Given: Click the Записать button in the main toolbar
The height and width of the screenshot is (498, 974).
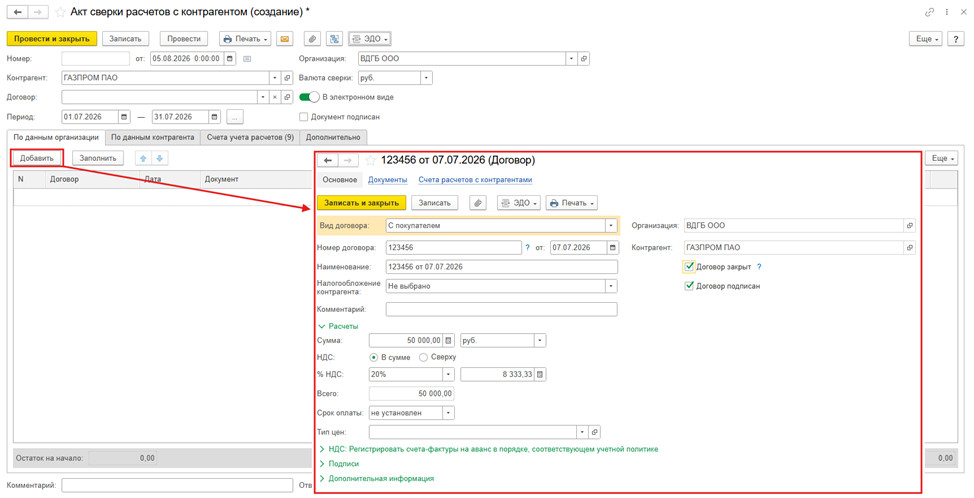Looking at the screenshot, I should click(x=125, y=38).
